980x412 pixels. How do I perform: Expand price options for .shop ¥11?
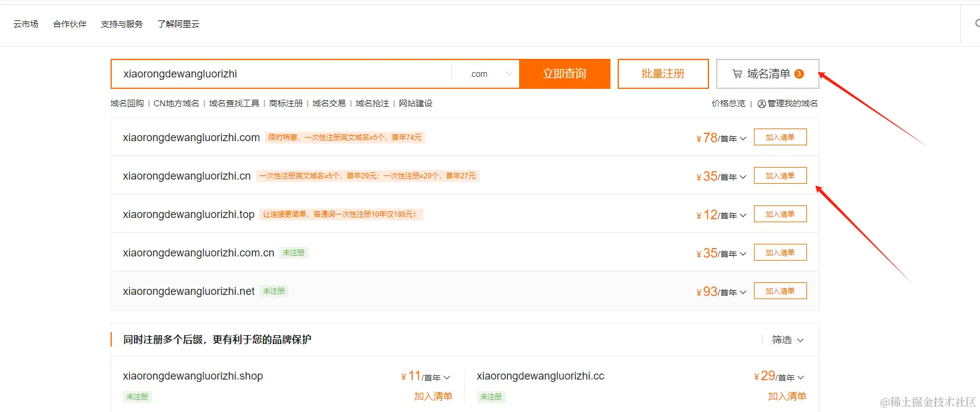pyautogui.click(x=447, y=378)
